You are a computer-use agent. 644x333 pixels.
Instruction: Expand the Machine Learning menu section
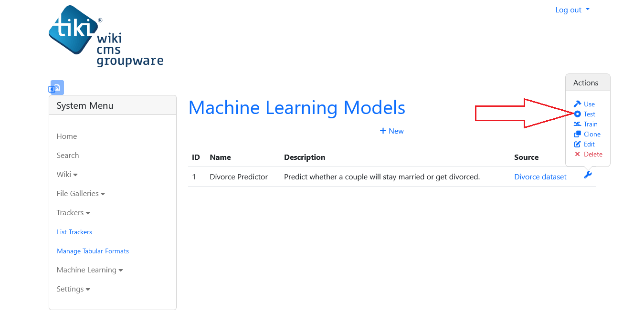click(x=90, y=270)
